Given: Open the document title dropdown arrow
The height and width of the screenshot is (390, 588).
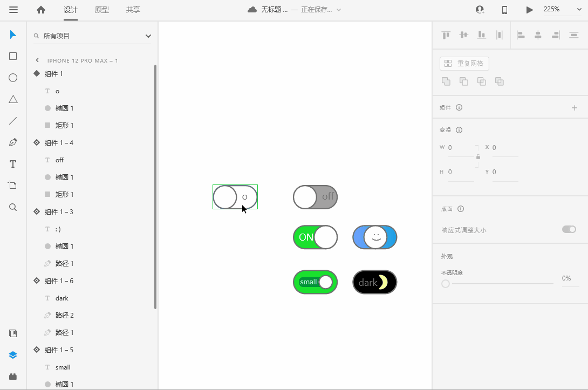Looking at the screenshot, I should (339, 10).
